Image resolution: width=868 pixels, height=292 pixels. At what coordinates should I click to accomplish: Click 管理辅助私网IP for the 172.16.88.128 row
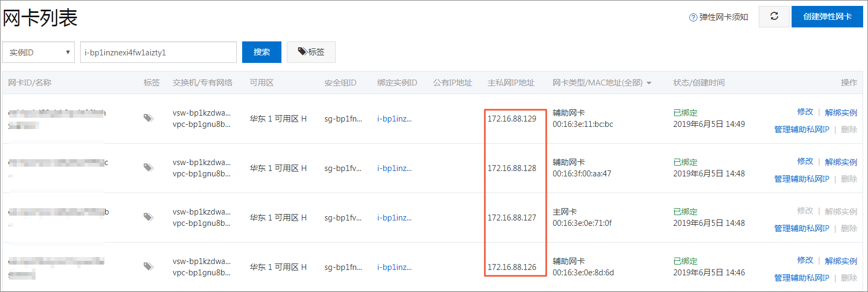point(802,179)
